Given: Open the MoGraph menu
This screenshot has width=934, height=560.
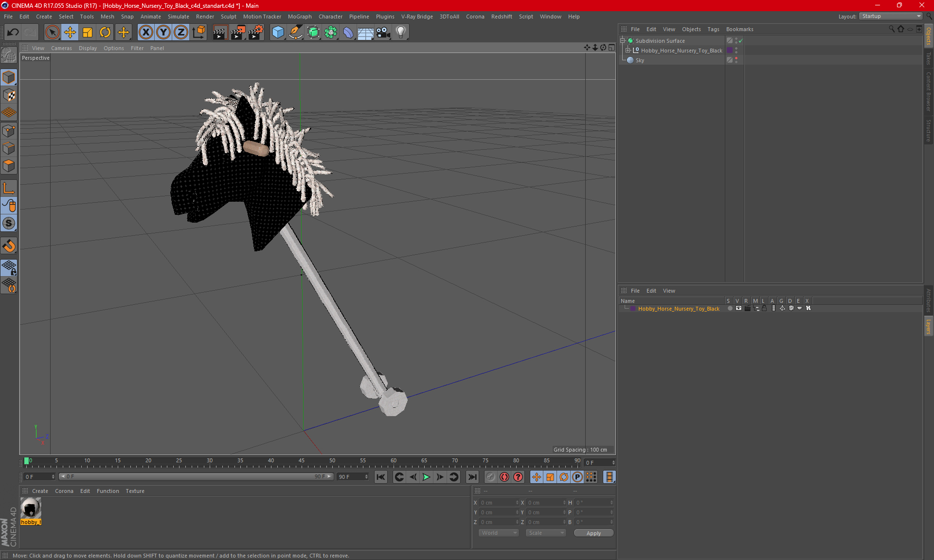Looking at the screenshot, I should 300,17.
